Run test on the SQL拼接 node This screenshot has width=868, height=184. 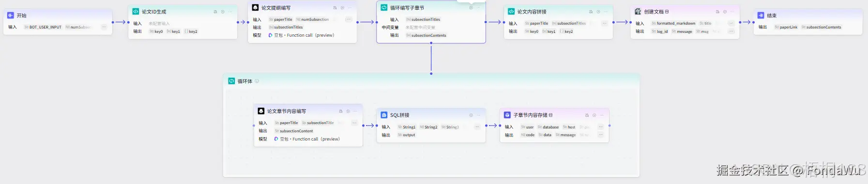(x=471, y=115)
